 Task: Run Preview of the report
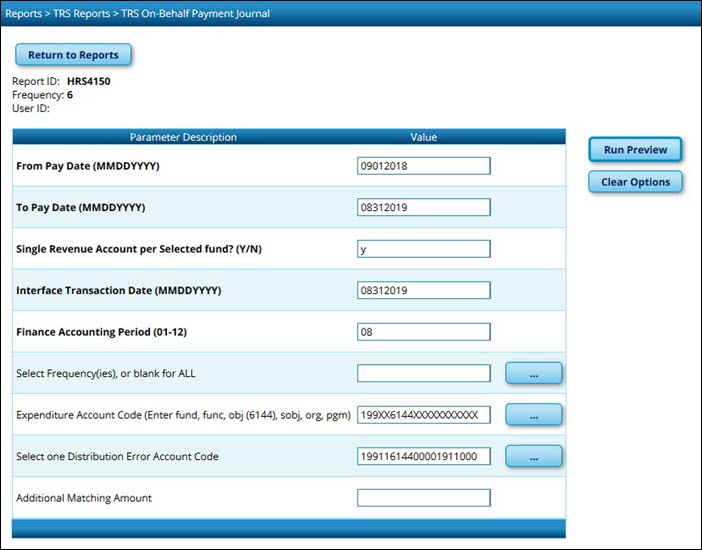pos(635,150)
